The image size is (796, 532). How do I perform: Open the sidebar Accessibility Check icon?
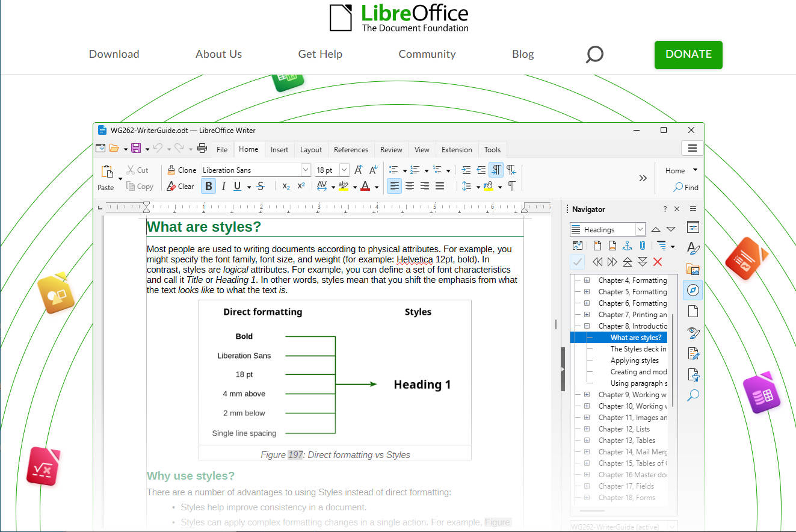pyautogui.click(x=693, y=374)
